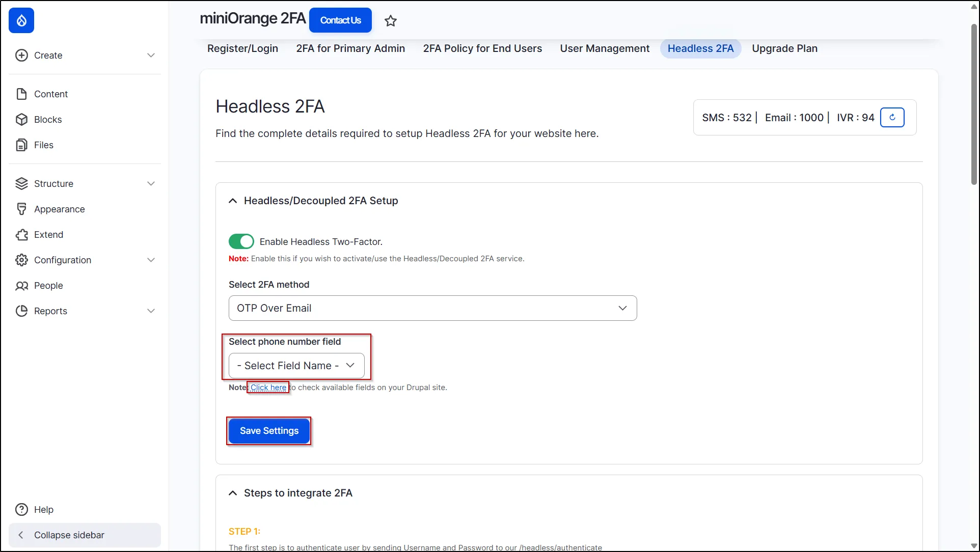Collapse the Headless/Decoupled 2FA Setup section

click(x=233, y=201)
